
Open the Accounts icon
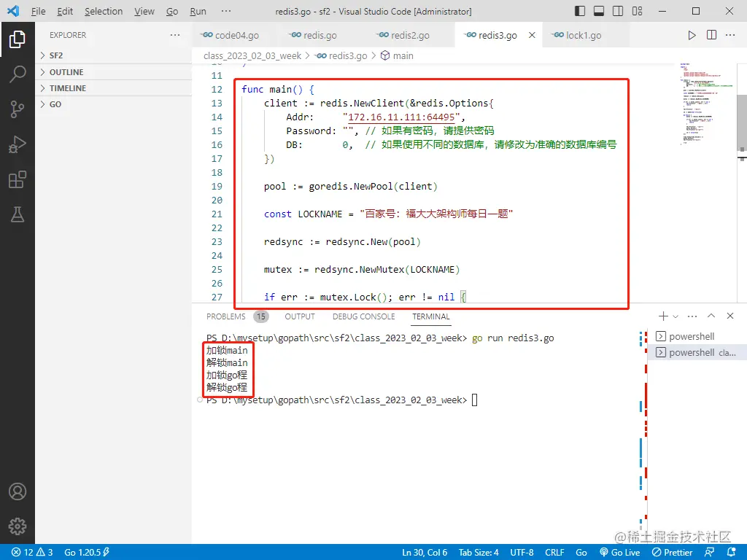click(18, 491)
